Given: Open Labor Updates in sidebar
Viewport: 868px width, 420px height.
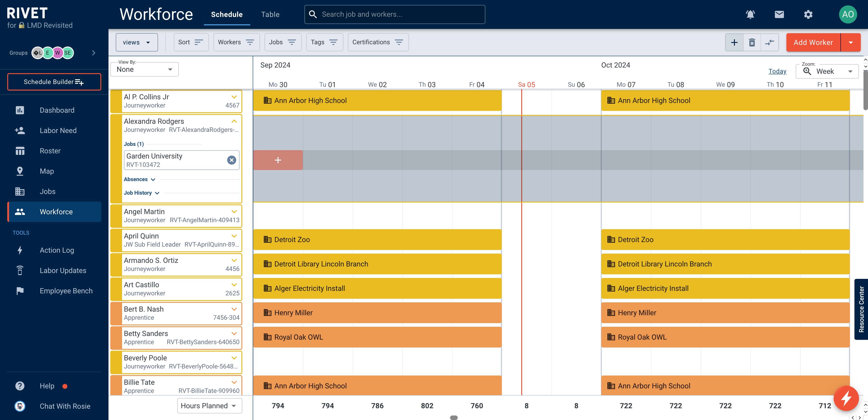Looking at the screenshot, I should 54,271.
